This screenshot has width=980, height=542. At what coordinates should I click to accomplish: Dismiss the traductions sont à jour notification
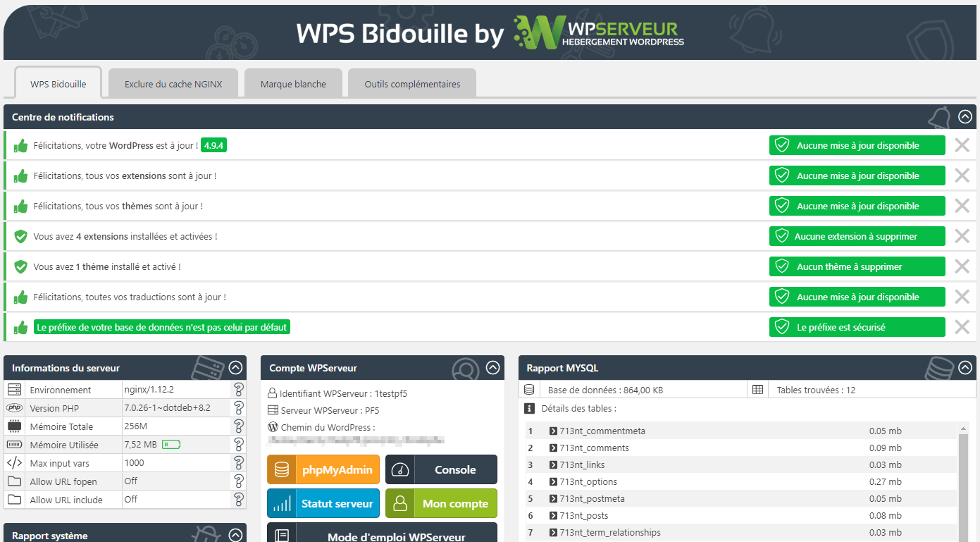[962, 297]
